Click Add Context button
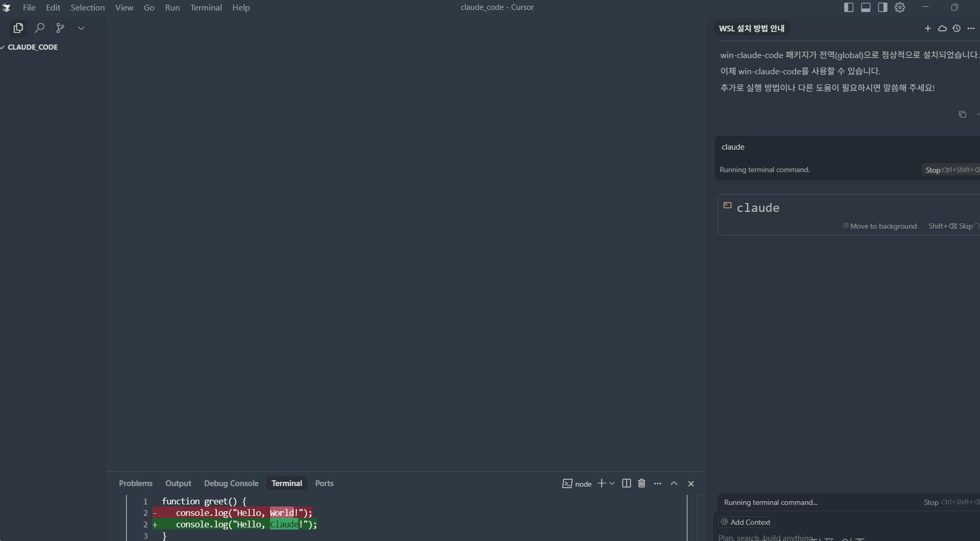980x541 pixels. (x=746, y=522)
